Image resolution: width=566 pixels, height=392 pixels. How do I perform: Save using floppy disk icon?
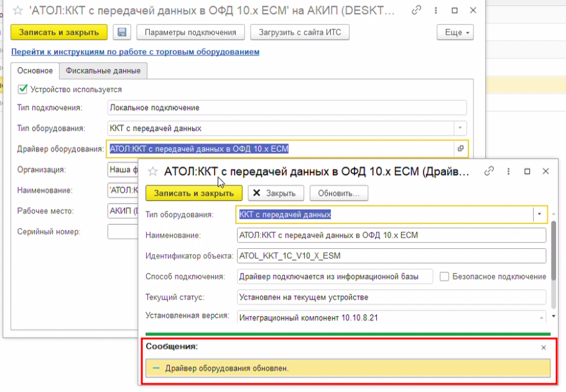tap(122, 32)
